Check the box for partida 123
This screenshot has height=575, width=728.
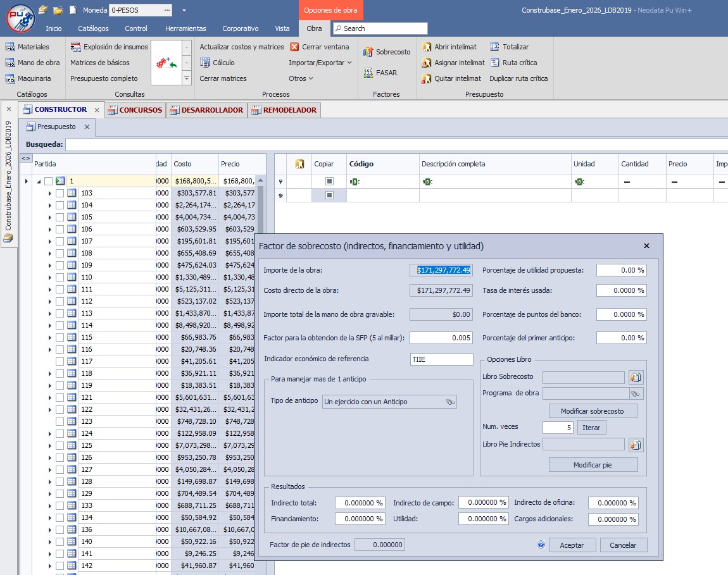[x=60, y=421]
